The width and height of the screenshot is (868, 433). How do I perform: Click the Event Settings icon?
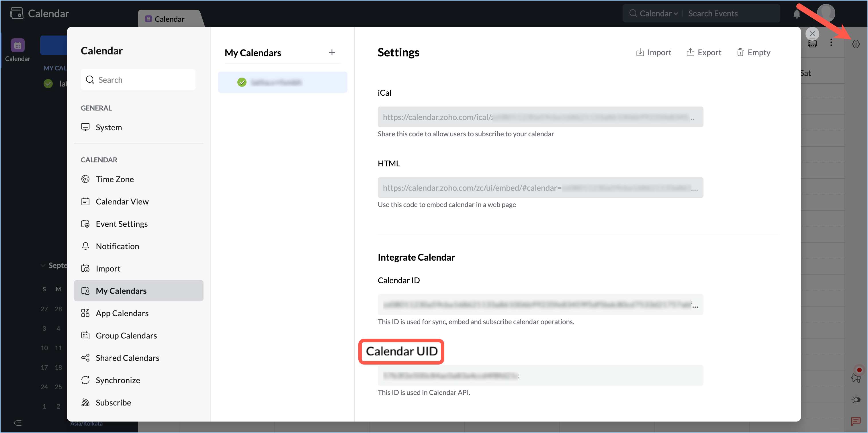85,224
